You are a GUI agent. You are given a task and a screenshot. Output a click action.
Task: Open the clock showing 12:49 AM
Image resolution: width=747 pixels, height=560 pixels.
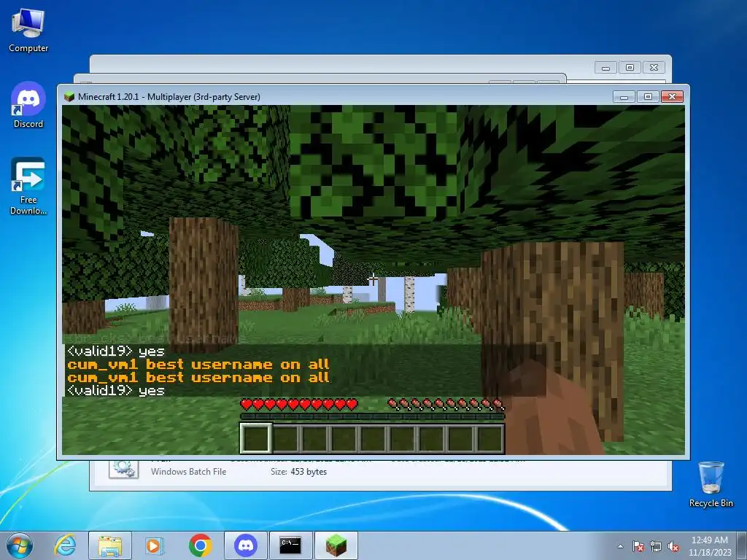click(709, 545)
